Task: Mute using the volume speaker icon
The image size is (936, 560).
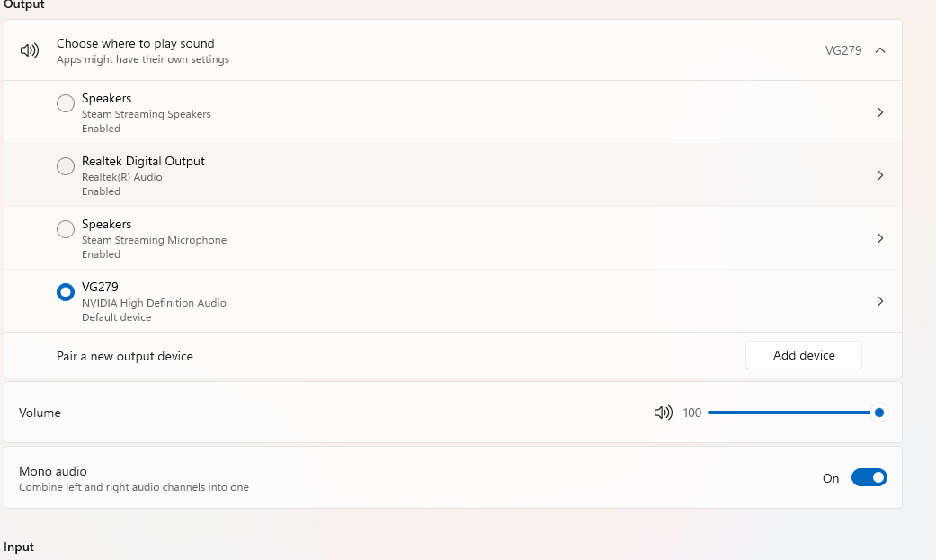Action: [x=664, y=413]
